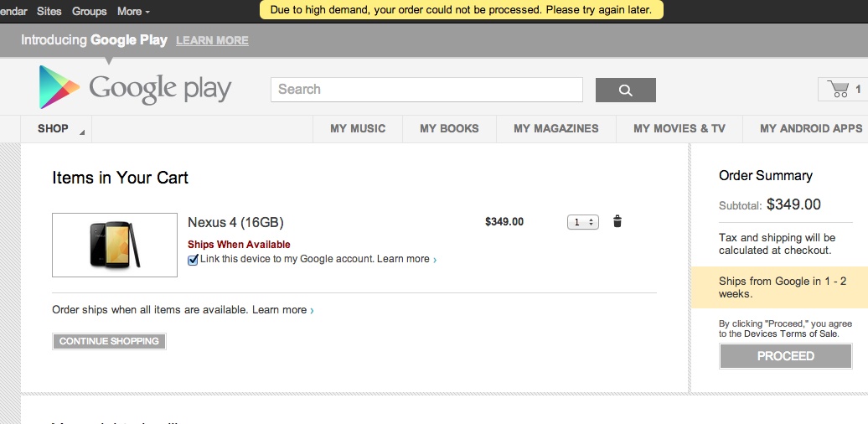868x424 pixels.
Task: Follow the Learn More banner link
Action: 212,40
